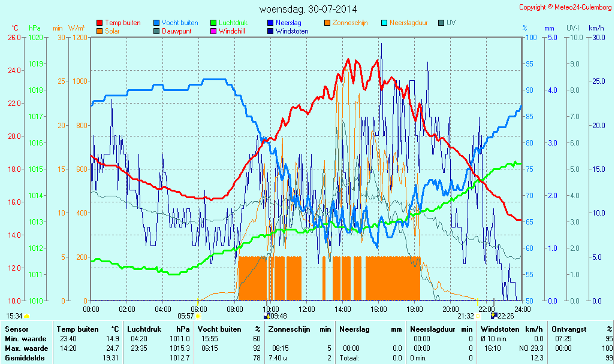Click the moonset icon beside 22:26
This screenshot has width=615, height=364.
493,316
